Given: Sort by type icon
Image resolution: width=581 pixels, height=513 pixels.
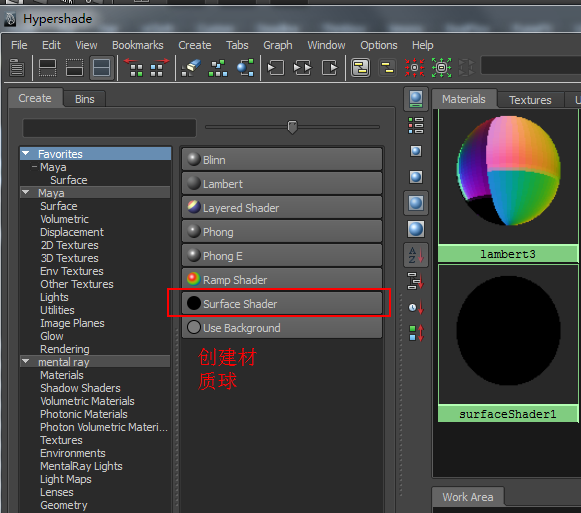Looking at the screenshot, I should point(416,281).
